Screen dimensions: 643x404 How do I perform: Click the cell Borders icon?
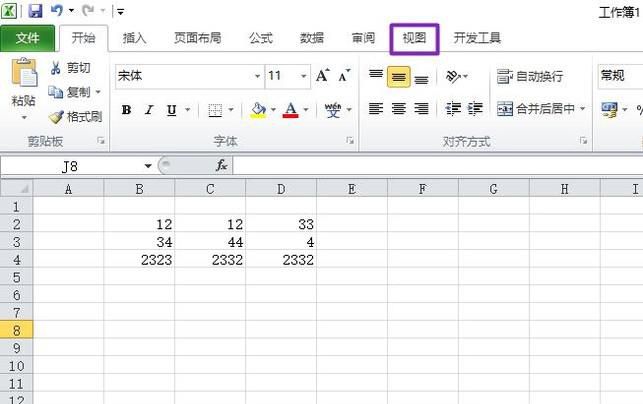(215, 110)
